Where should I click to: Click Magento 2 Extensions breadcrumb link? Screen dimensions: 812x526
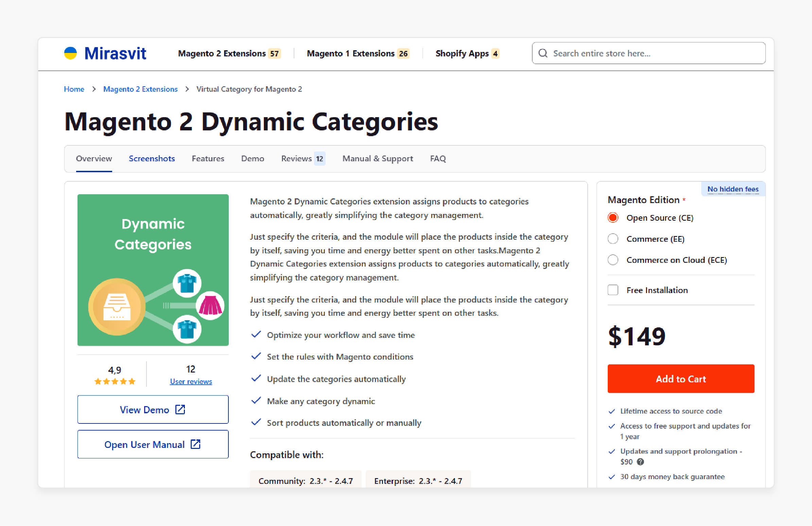pos(140,89)
